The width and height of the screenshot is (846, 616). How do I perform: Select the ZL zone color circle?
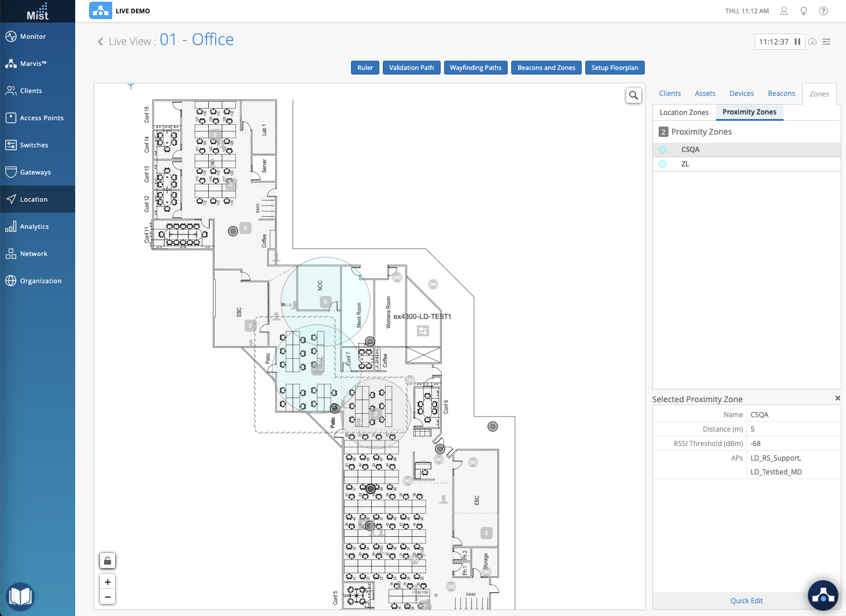663,164
